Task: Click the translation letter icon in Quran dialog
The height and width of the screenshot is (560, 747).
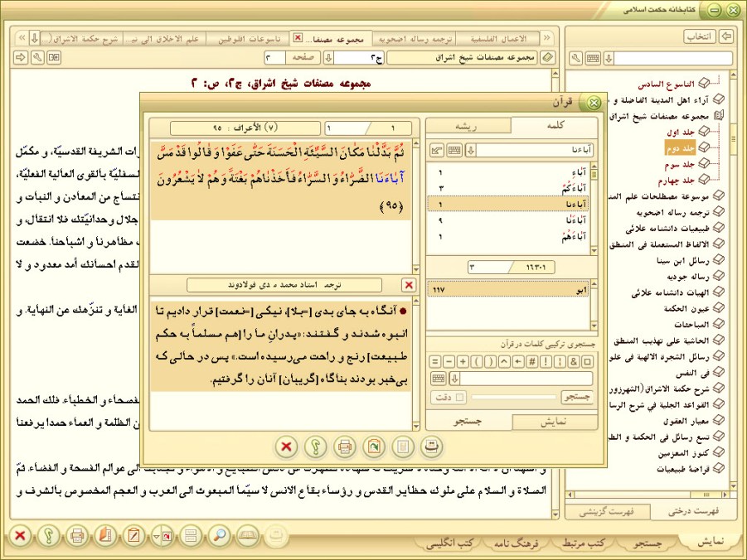Action: point(432,447)
